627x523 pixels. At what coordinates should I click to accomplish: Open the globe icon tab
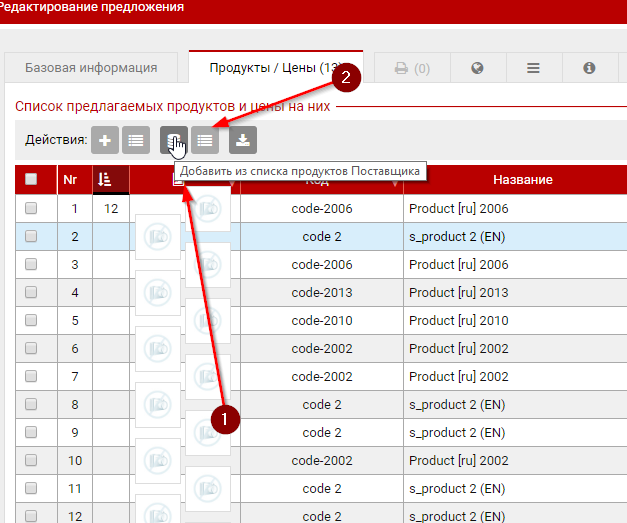[x=477, y=68]
